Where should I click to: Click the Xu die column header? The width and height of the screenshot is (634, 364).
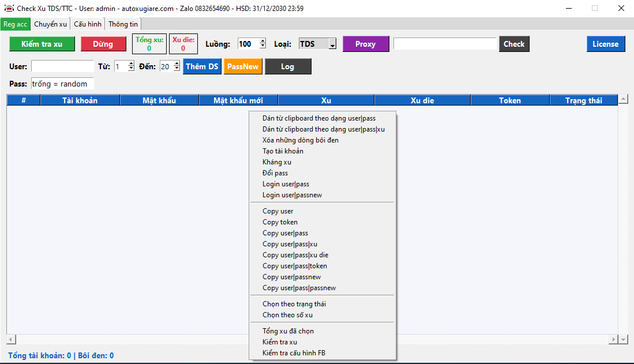(422, 100)
